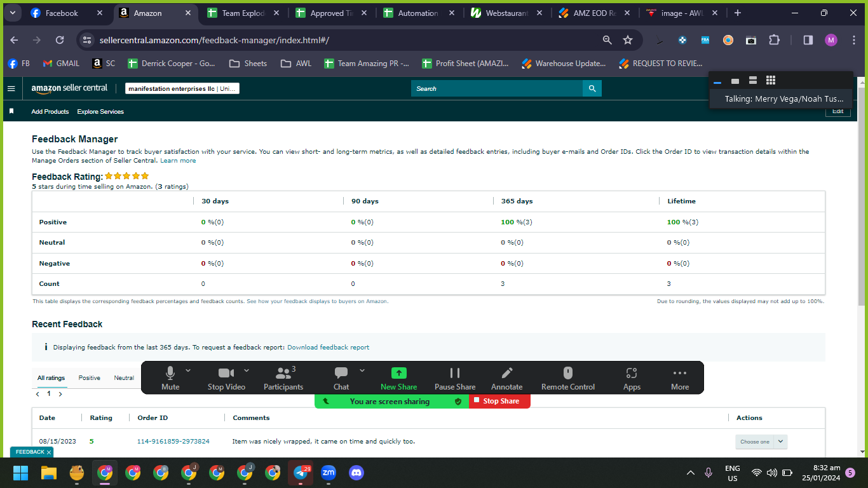Open Add Products in Seller Central
The height and width of the screenshot is (488, 868).
click(x=50, y=112)
